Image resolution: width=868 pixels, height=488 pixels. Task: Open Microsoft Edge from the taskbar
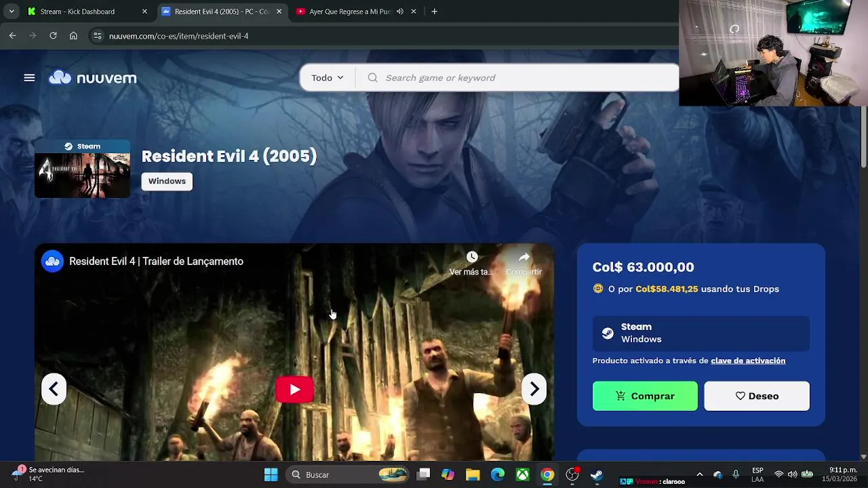(x=498, y=474)
